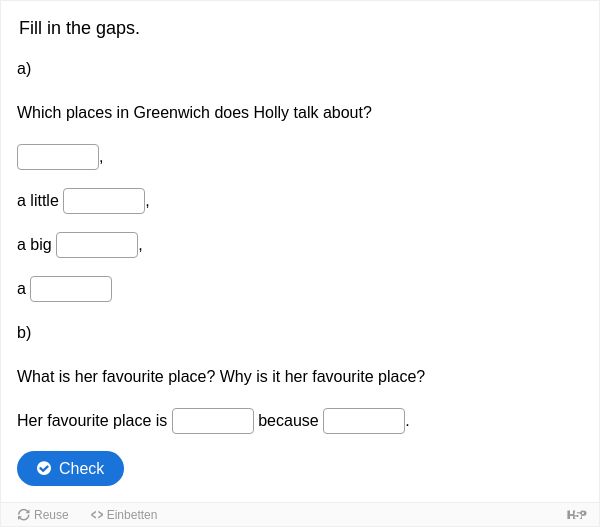The width and height of the screenshot is (600, 527).
Task: Click the word "because" in the sentence
Action: pos(288,421)
